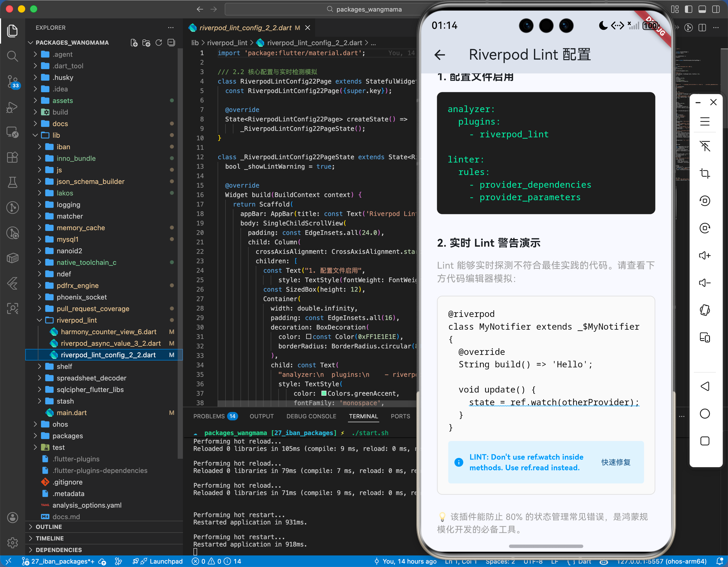Open Source Control view with 33 badge
This screenshot has height=567, width=728.
(x=12, y=81)
